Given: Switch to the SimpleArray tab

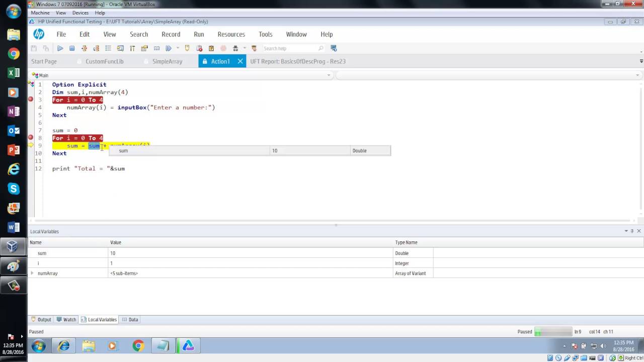Looking at the screenshot, I should pos(167,61).
